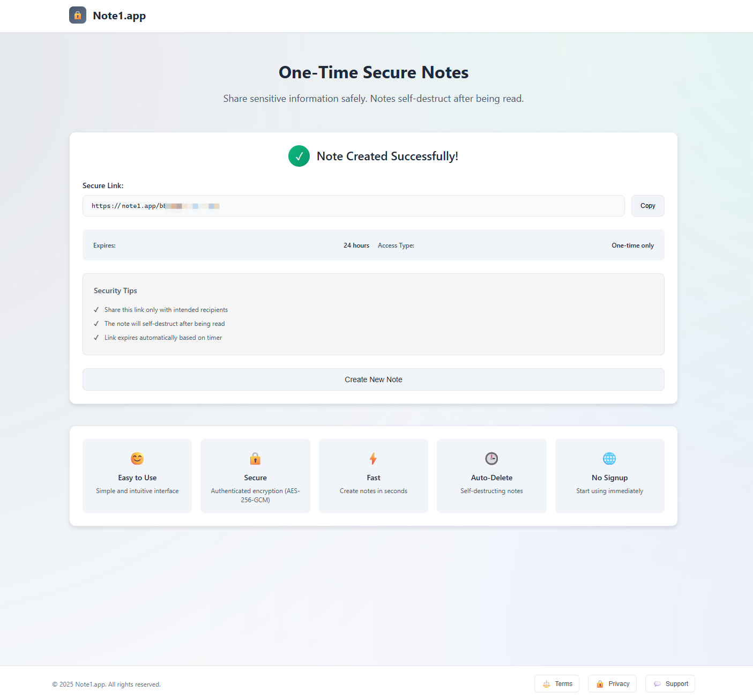Click the 'Security Tips' heading
This screenshot has width=753, height=700.
click(115, 291)
